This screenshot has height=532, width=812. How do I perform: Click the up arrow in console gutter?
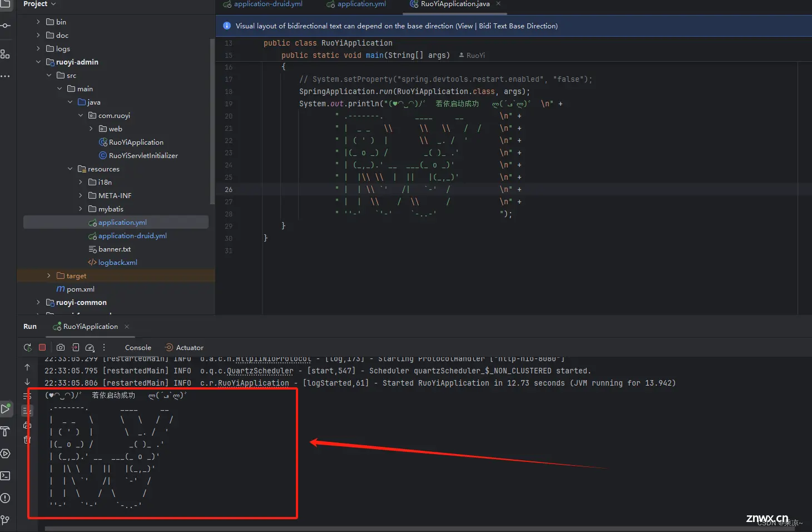[x=27, y=367]
